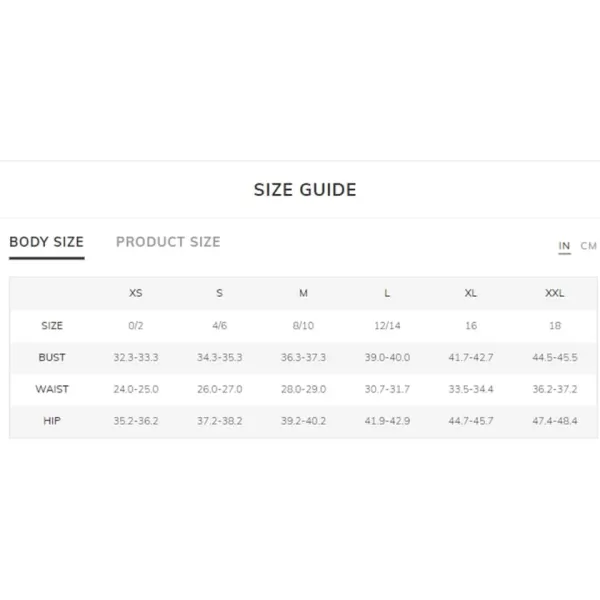The width and height of the screenshot is (600, 600).
Task: Click the WAIST row label
Action: 52,389
